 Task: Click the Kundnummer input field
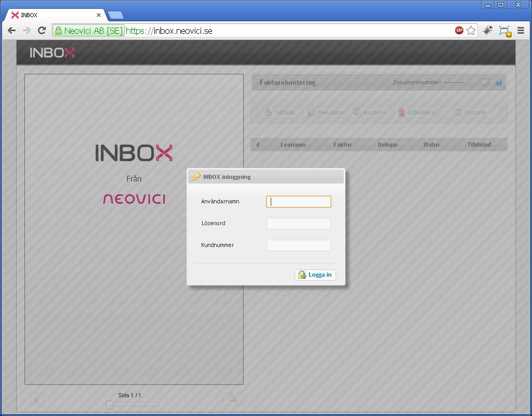pos(299,245)
